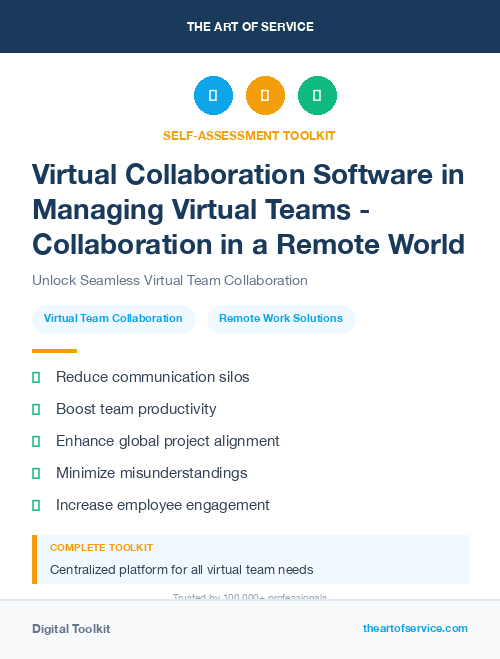Click Centralized platform for all virtual team needs
Image resolution: width=500 pixels, height=659 pixels.
(182, 570)
